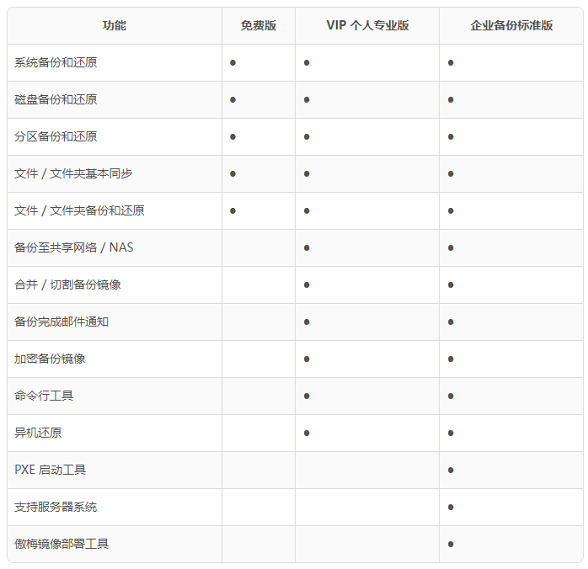
Task: Click the 免费版 column header
Action: point(258,26)
